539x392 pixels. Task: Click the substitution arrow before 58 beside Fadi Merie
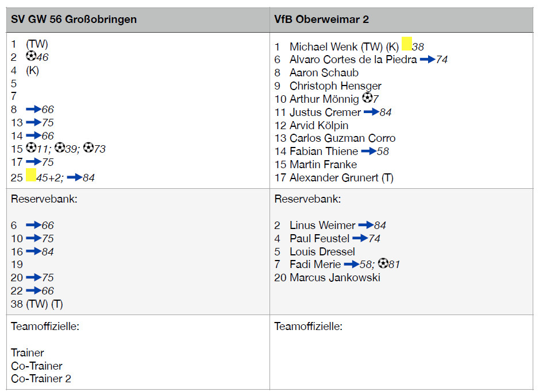[x=351, y=265]
